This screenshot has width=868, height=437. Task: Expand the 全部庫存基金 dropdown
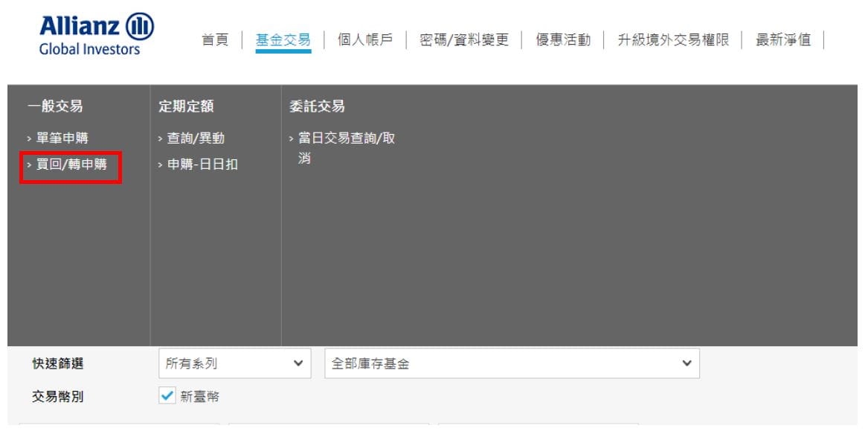click(x=512, y=363)
